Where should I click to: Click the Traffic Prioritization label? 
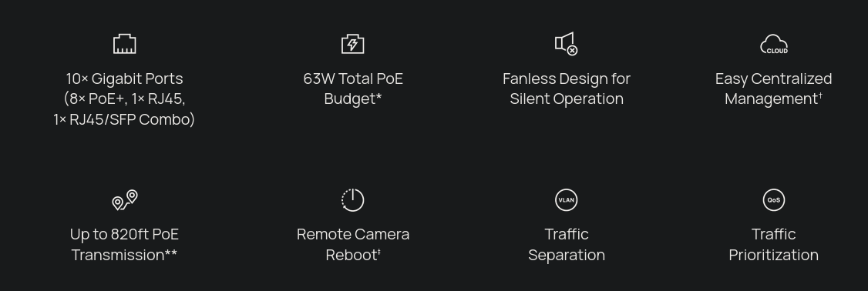[x=773, y=245]
